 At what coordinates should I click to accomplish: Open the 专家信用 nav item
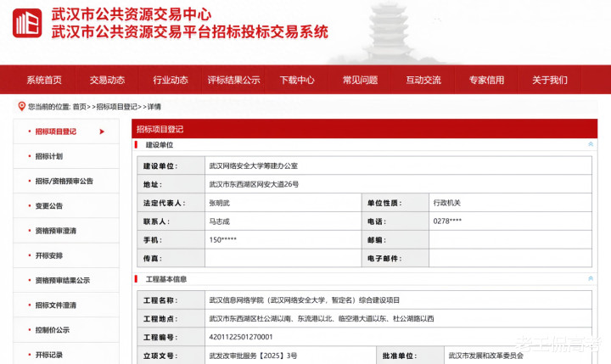tap(486, 80)
